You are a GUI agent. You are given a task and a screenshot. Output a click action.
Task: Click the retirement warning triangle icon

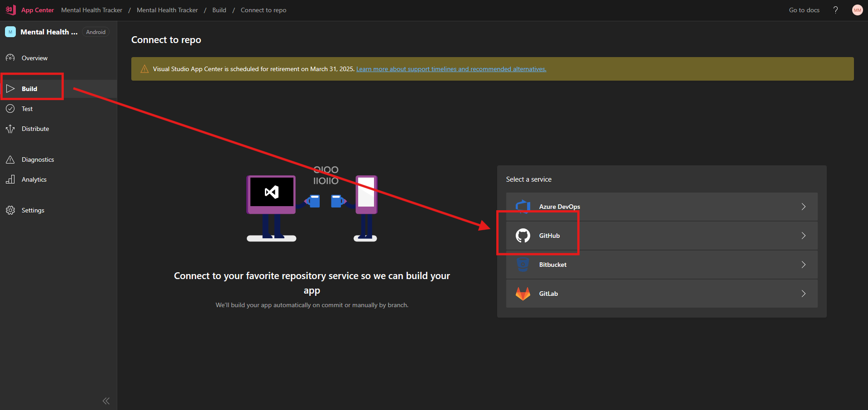click(x=144, y=69)
